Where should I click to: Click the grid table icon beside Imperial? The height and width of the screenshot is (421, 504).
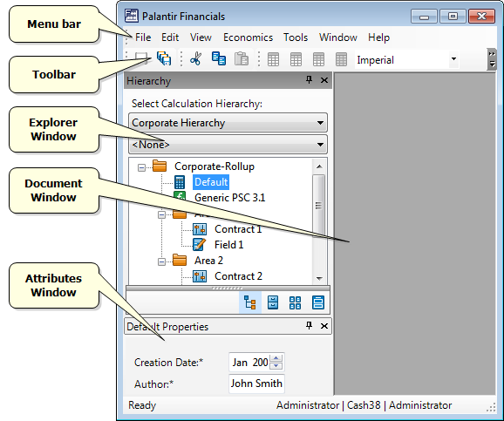(341, 59)
